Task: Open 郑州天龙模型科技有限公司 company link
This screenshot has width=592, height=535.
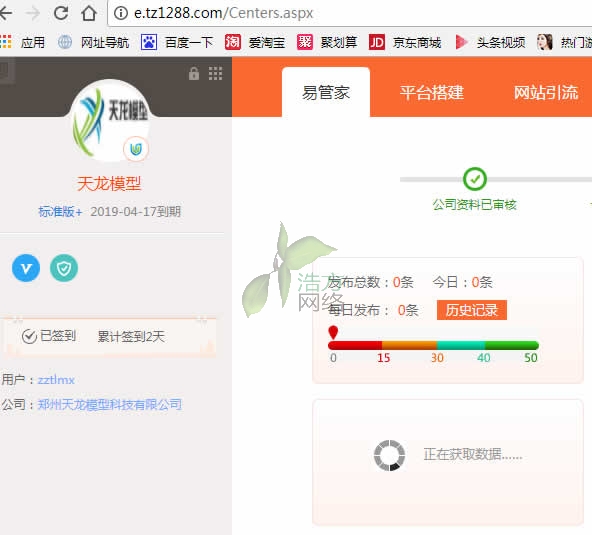Action: pos(109,404)
